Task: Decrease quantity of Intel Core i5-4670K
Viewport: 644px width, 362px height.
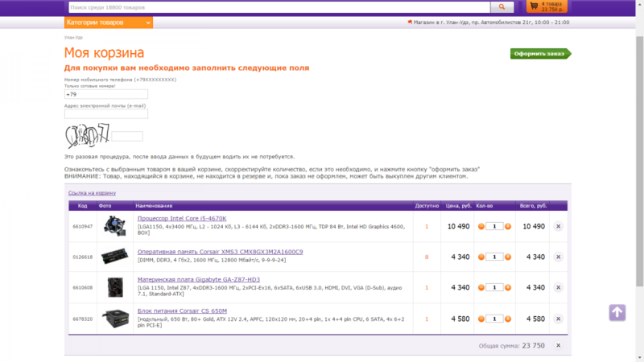Action: 481,227
